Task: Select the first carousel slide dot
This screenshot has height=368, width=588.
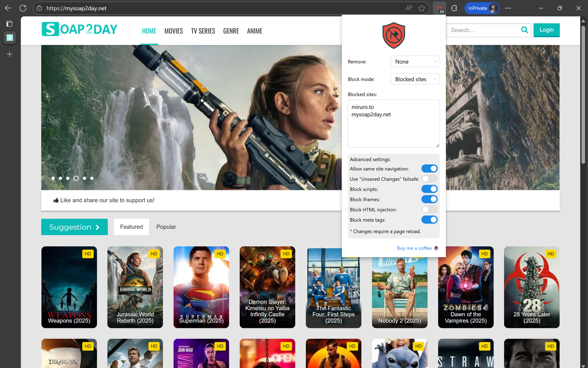Action: coord(53,178)
